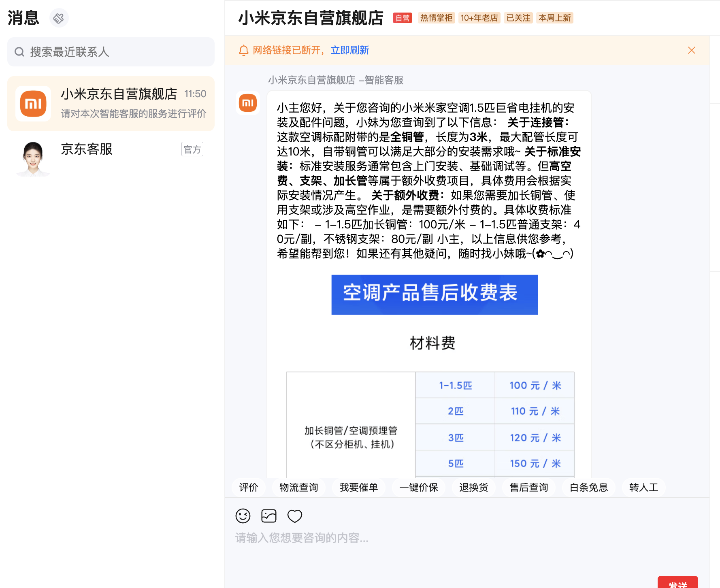720x588 pixels.
Task: Click the Xiaomi logo in contact list
Action: click(x=33, y=104)
